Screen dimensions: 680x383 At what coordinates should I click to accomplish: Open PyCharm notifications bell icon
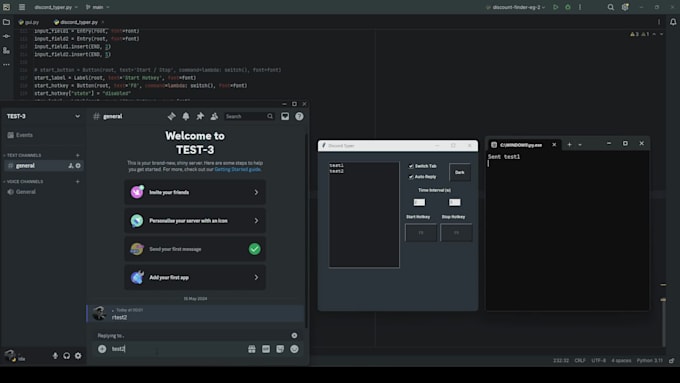[673, 22]
